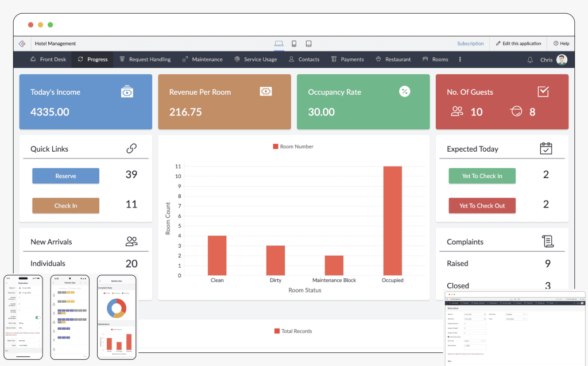Select the tablet preview icon
The width and height of the screenshot is (588, 366).
[x=308, y=44]
